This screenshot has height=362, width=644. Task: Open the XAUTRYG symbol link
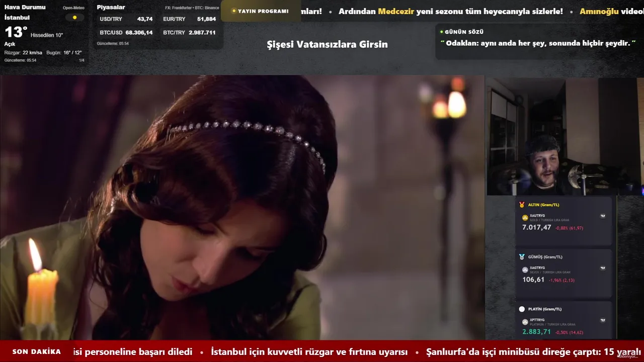point(537,216)
